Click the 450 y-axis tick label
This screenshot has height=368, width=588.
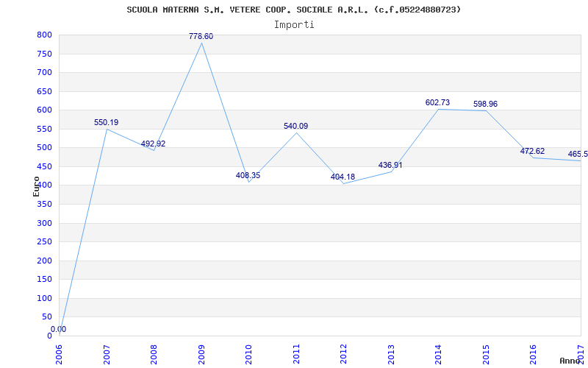coord(44,166)
